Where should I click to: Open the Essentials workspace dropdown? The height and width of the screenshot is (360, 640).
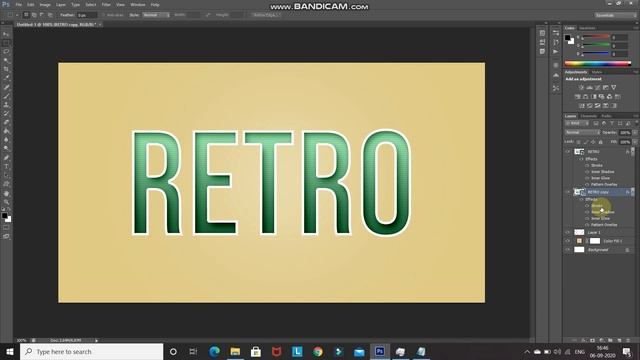[616, 15]
